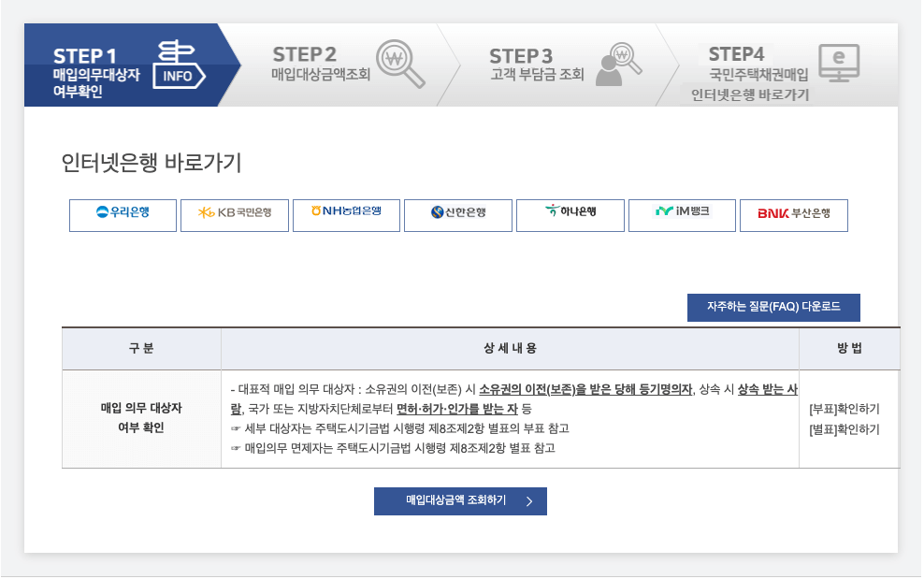Open the 신한은행 bank logo link
This screenshot has height=579, width=924.
[458, 215]
